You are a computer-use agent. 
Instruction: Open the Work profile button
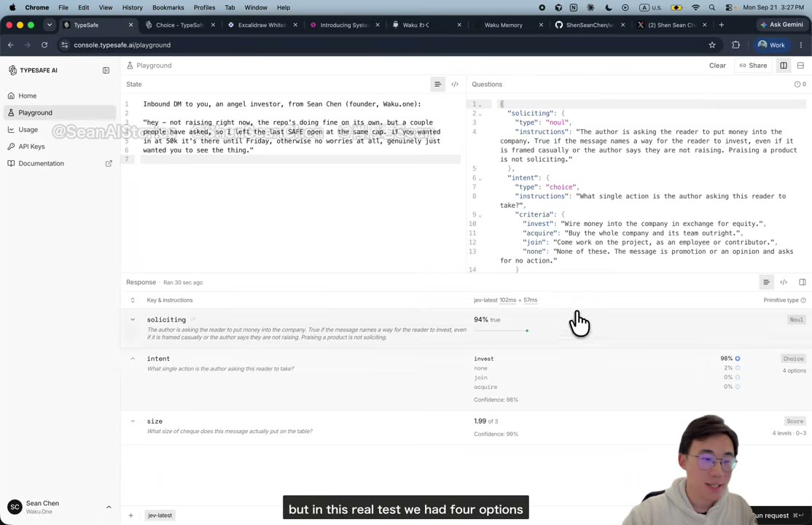pos(772,45)
